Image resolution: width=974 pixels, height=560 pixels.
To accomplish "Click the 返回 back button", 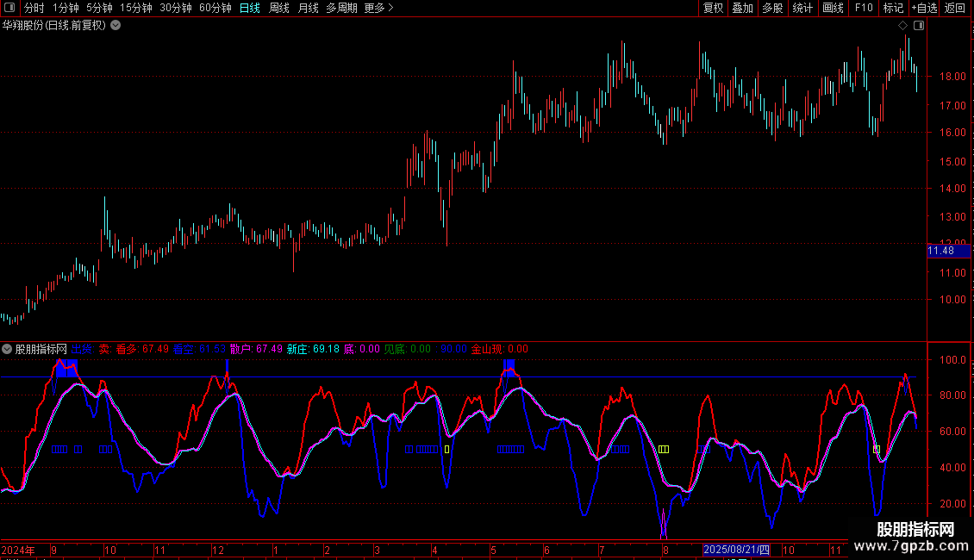I will coord(955,8).
